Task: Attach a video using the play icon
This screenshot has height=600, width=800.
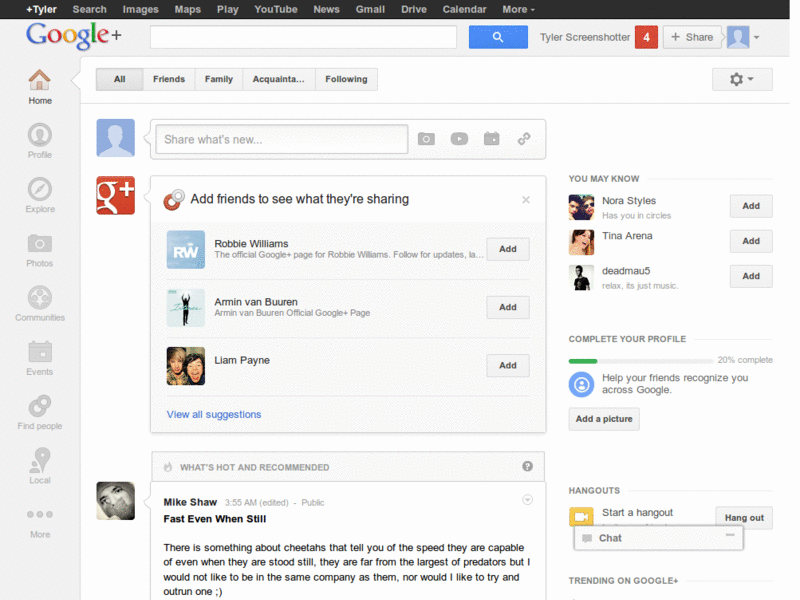Action: [x=459, y=139]
